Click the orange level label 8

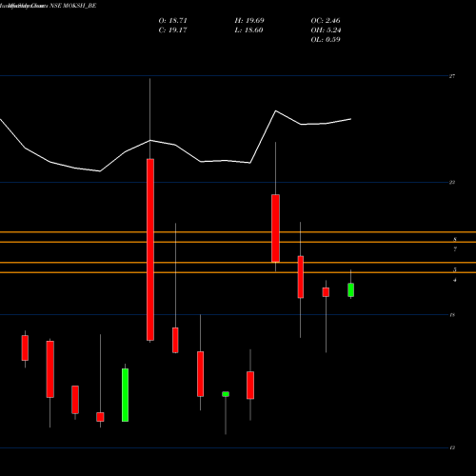tap(455, 239)
